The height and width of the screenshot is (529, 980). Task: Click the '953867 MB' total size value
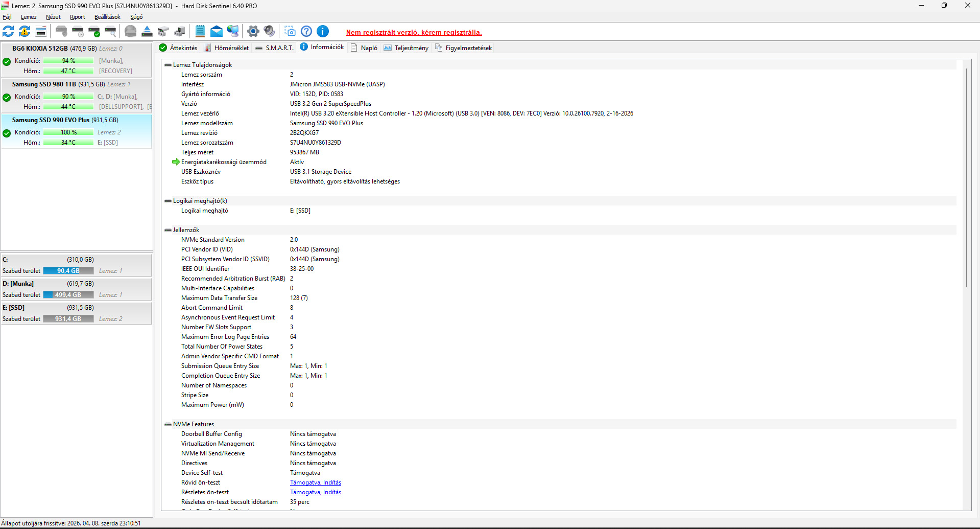304,152
